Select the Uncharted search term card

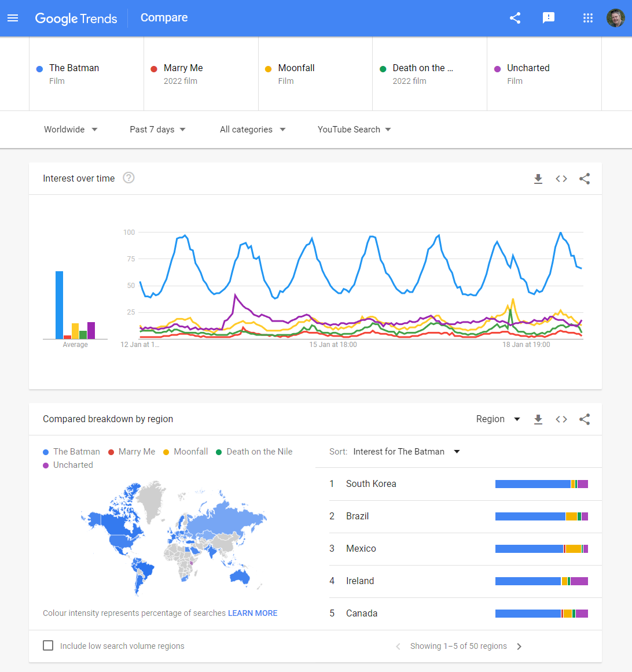click(544, 73)
